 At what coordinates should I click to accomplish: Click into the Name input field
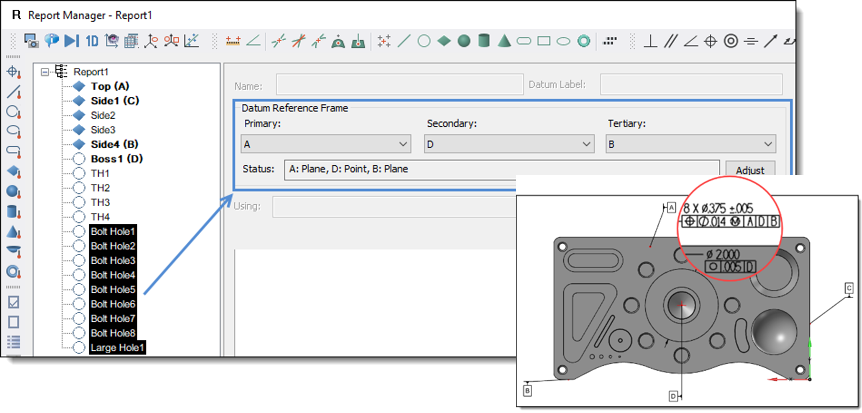(x=400, y=85)
